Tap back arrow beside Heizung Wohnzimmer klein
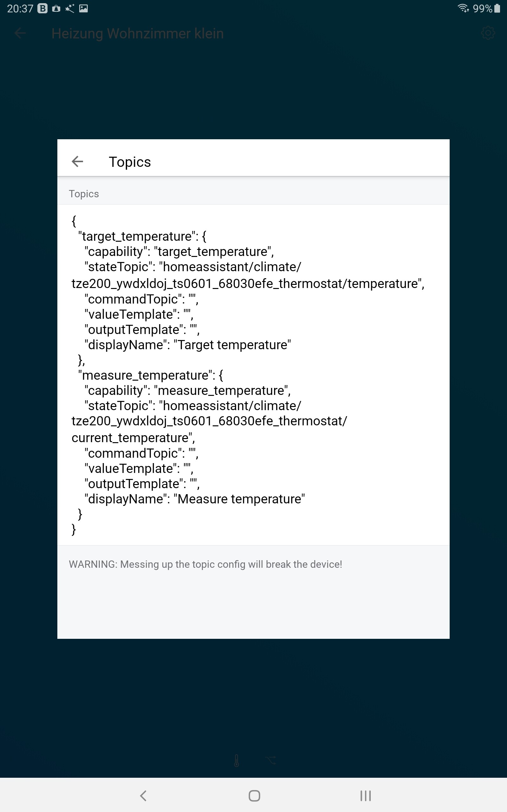Image resolution: width=507 pixels, height=812 pixels. pos(20,33)
